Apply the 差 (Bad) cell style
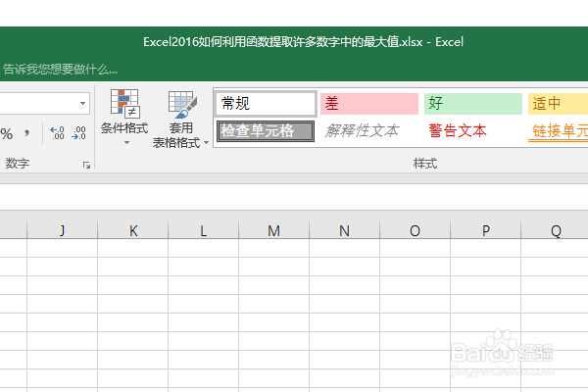Screen dimensions: 588x392 pos(369,104)
